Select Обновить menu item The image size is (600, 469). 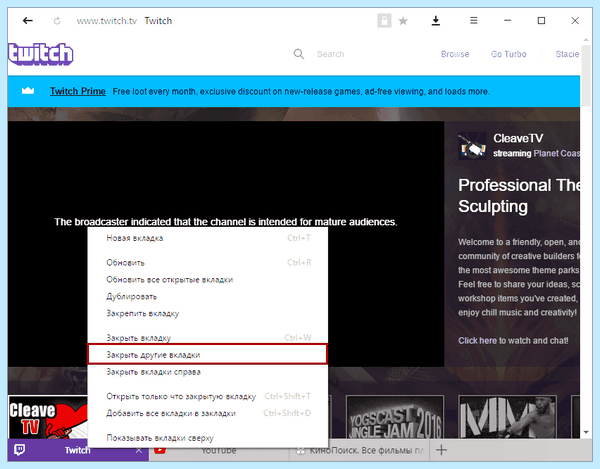click(208, 263)
